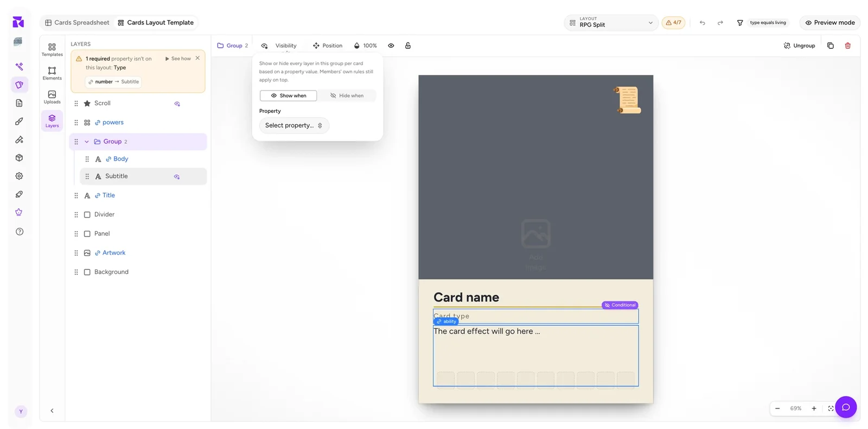
Task: Open the project thumbnail in sidebar
Action: tap(18, 42)
